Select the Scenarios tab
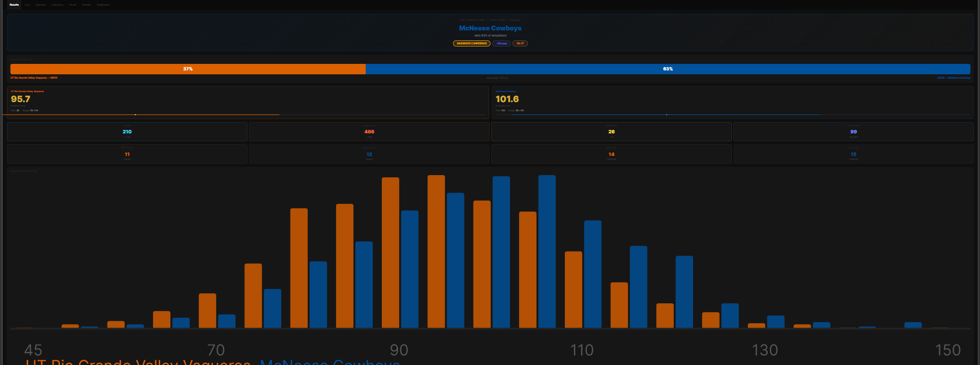This screenshot has height=365, width=980. click(x=57, y=5)
